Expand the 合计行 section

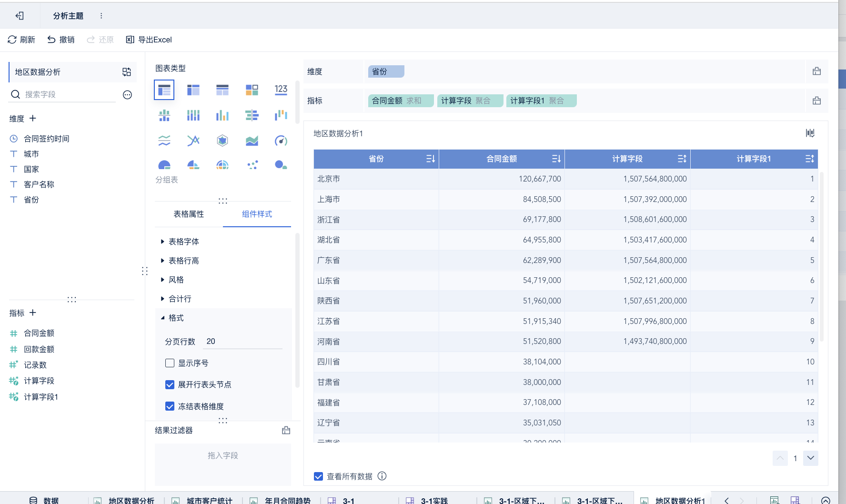(x=176, y=299)
